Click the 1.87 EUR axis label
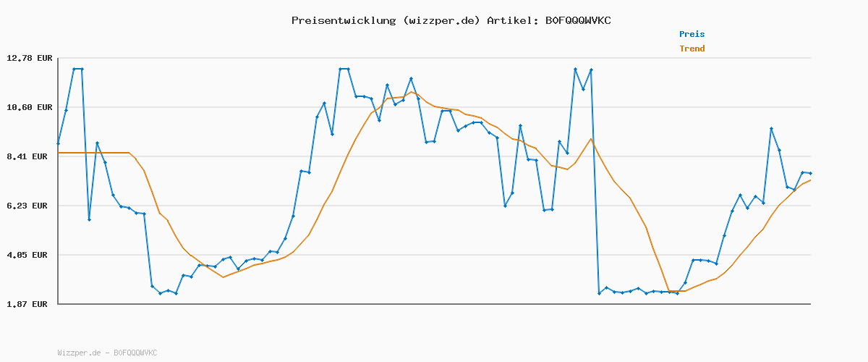Viewport: 868px width, 362px height. coord(30,304)
